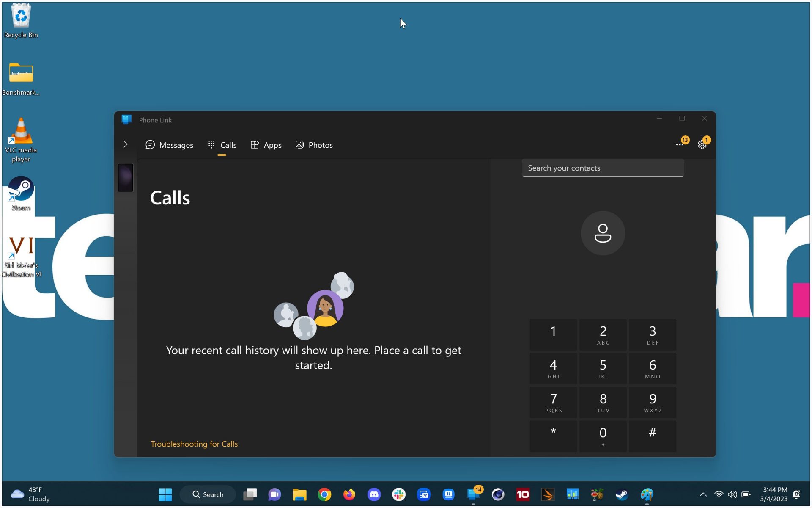The height and width of the screenshot is (508, 812).
Task: Open the volume control in system tray
Action: pos(732,494)
